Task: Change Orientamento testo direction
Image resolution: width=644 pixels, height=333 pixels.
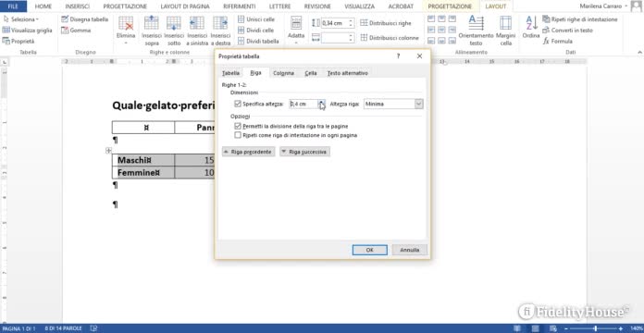Action: [476, 31]
